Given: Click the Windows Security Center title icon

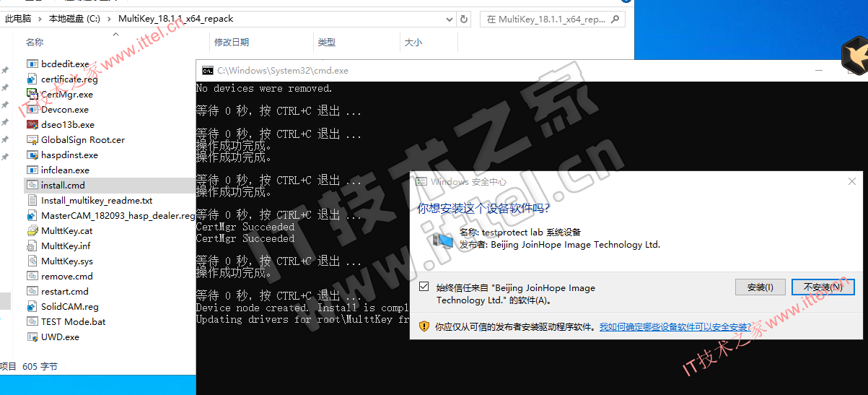Looking at the screenshot, I should click(421, 181).
